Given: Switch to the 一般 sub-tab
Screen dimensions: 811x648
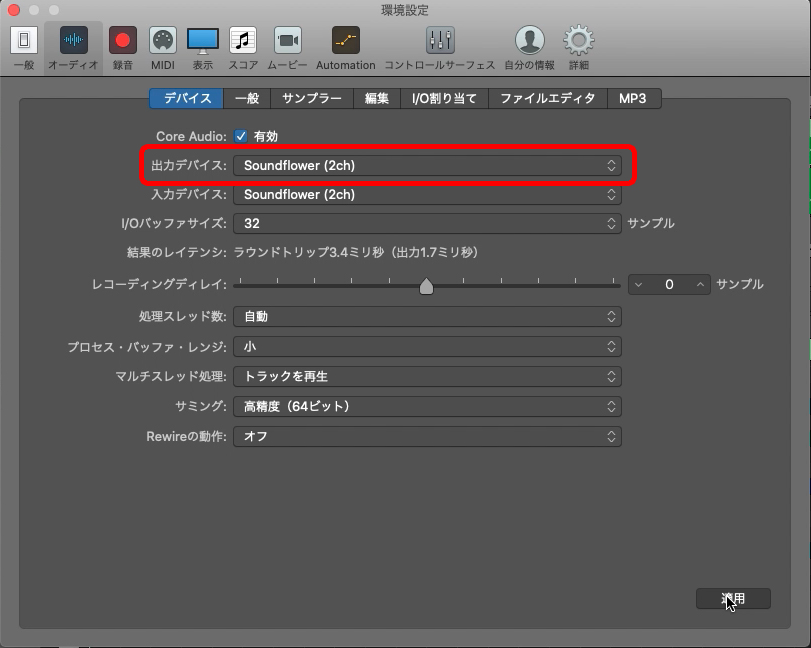Looking at the screenshot, I should [247, 98].
